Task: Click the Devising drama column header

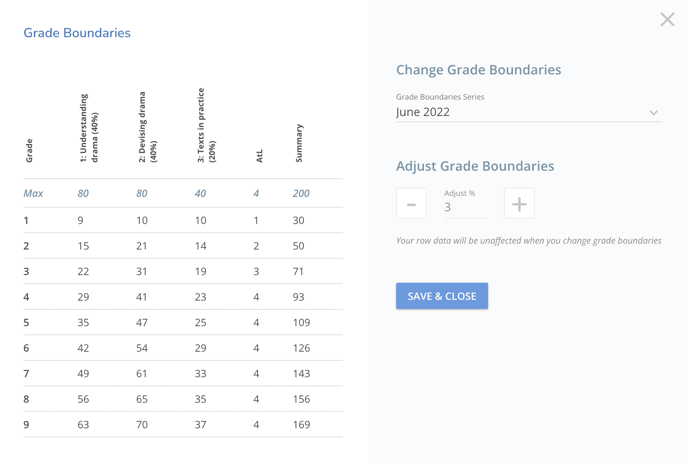Action: coord(147,128)
